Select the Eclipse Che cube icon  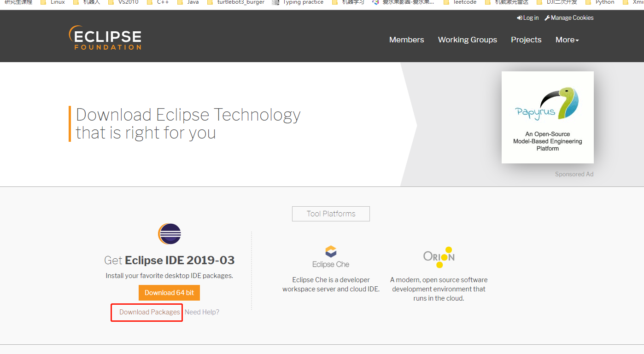click(x=331, y=252)
